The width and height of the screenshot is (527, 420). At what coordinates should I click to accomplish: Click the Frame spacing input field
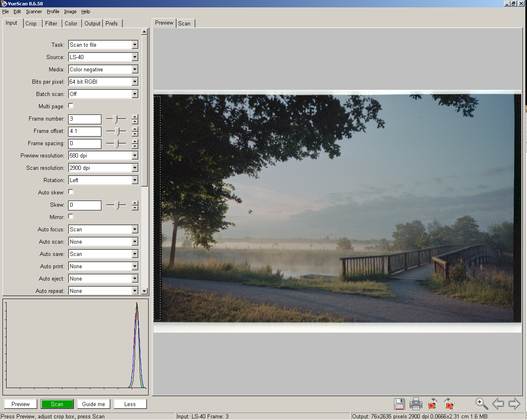pos(85,144)
